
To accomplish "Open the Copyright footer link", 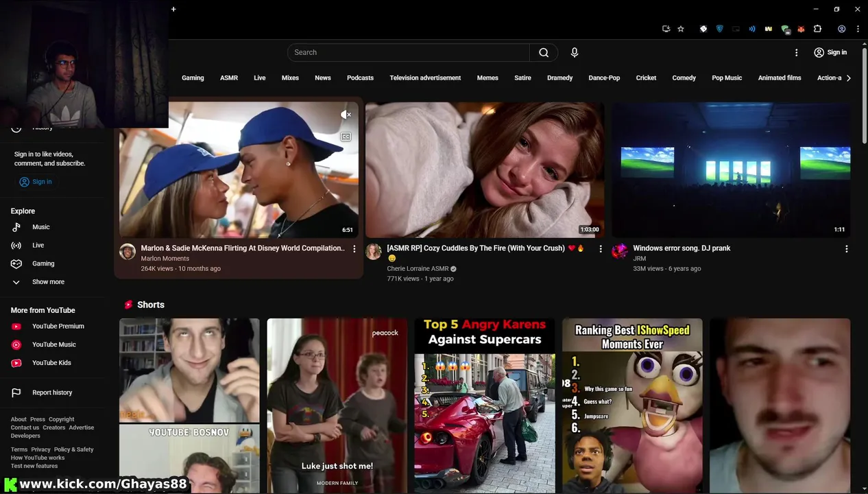I will (x=61, y=419).
